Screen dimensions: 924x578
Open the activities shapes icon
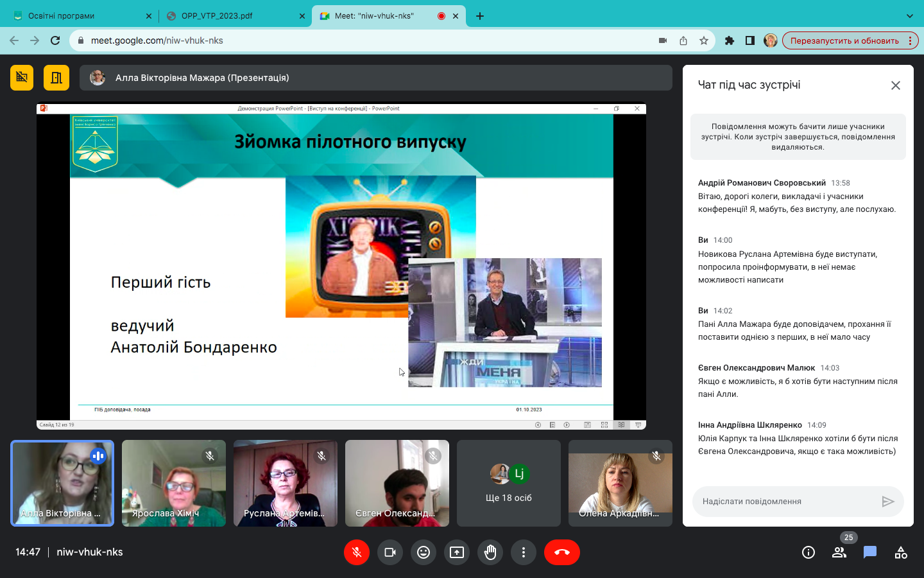coord(901,552)
